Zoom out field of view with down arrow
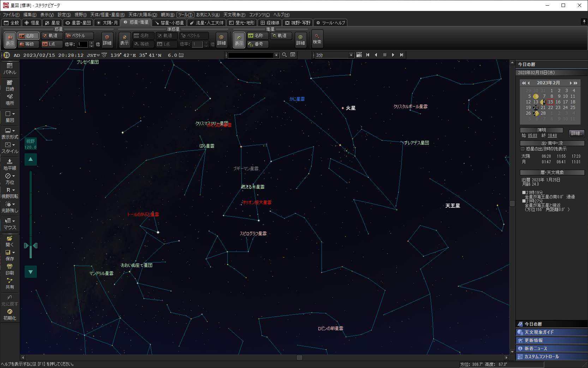The image size is (588, 368). point(31,272)
